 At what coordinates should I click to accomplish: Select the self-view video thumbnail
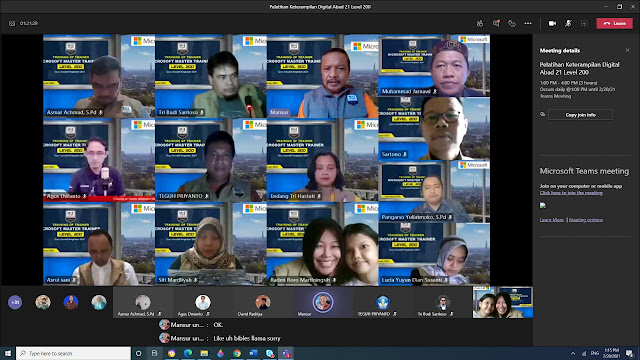point(502,302)
